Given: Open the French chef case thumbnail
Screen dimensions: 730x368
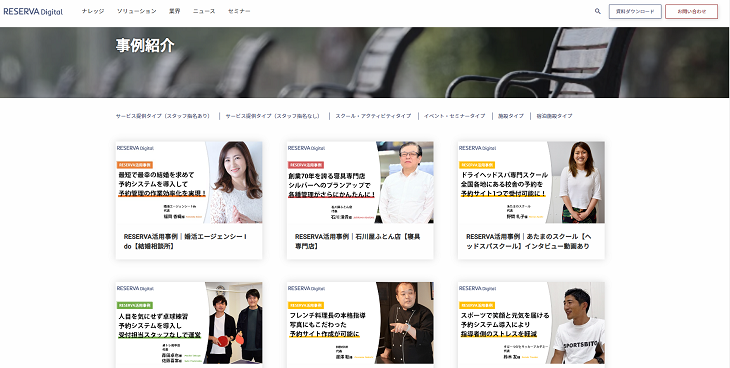Looking at the screenshot, I should click(360, 323).
